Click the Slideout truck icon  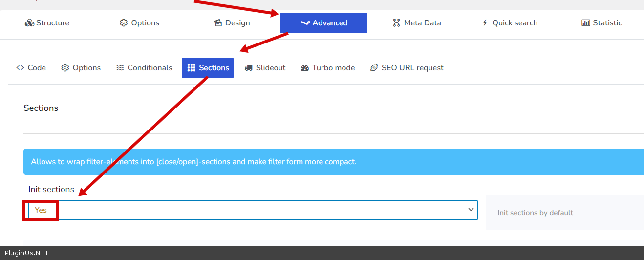pyautogui.click(x=249, y=68)
